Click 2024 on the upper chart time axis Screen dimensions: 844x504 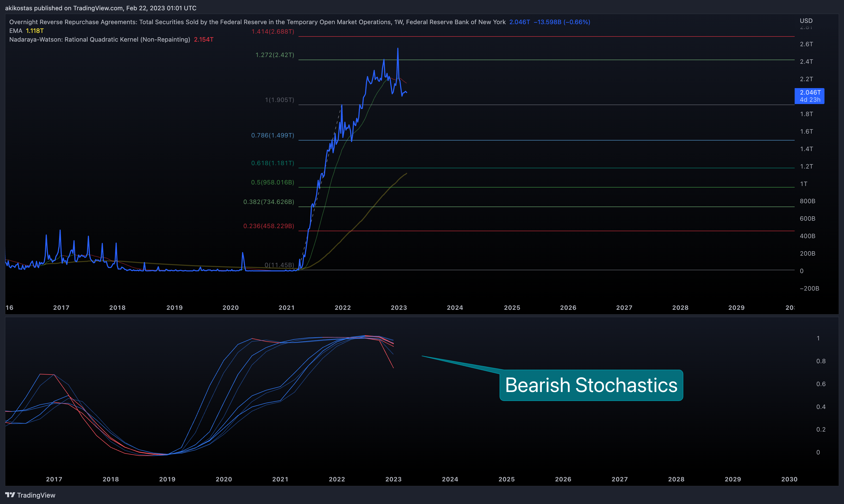tap(455, 308)
